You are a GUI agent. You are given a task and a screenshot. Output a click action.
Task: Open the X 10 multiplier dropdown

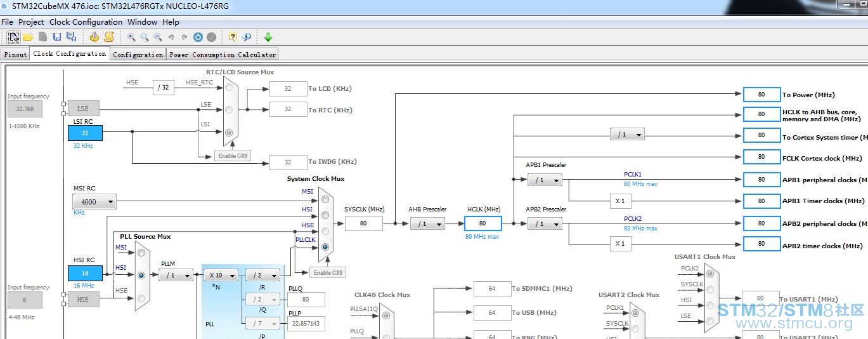click(221, 275)
